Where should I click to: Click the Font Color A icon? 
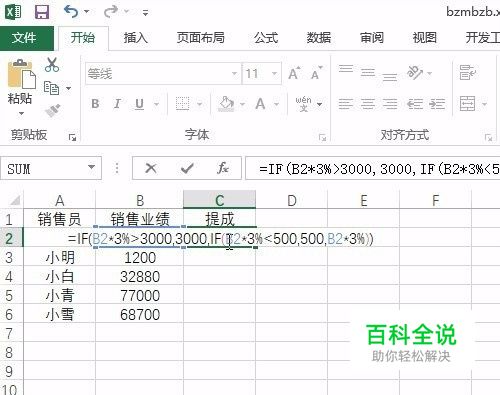click(260, 104)
